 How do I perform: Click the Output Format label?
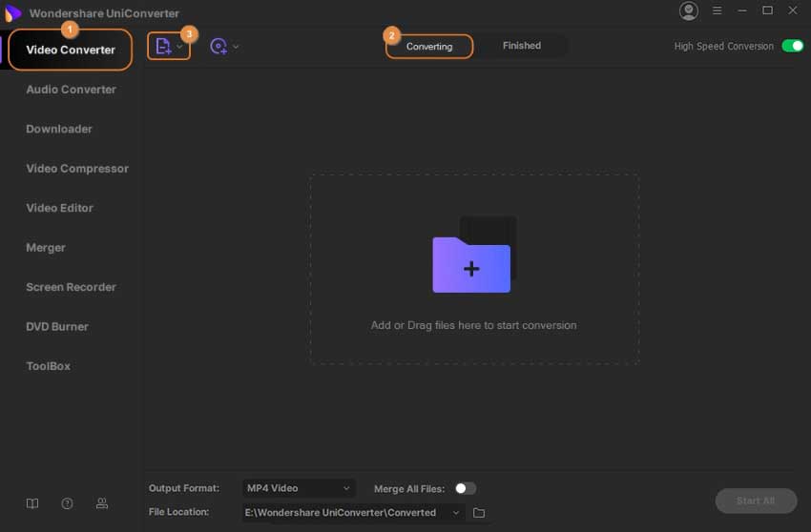183,488
